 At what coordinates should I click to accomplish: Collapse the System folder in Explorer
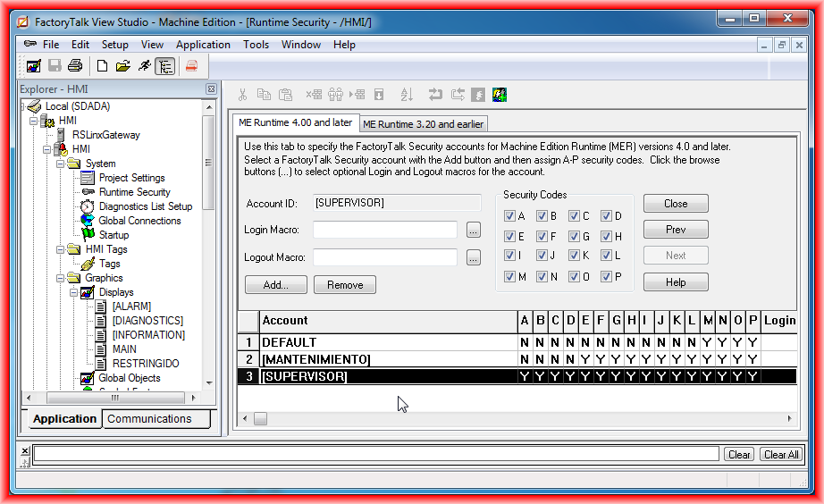(x=61, y=164)
